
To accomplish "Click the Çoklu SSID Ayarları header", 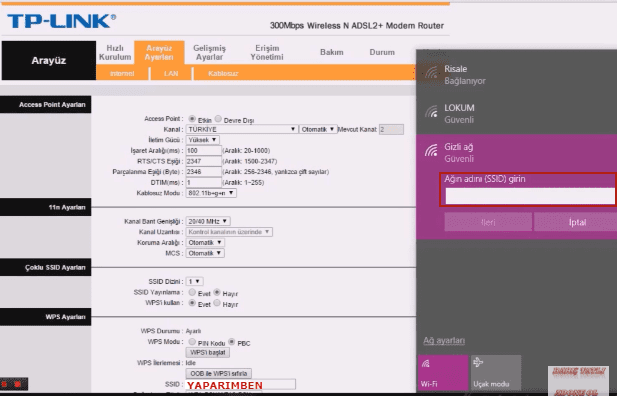I will [x=46, y=268].
